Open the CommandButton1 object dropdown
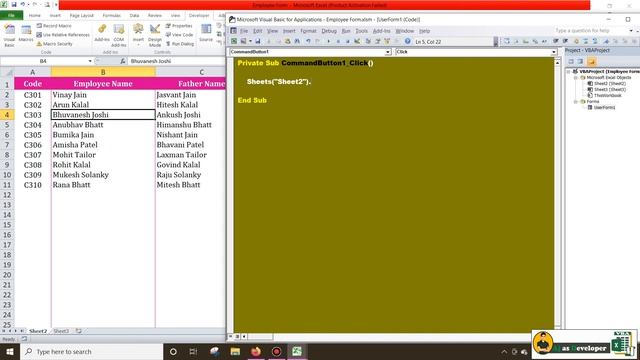Screen dimensions: 640x360 coord(388,52)
